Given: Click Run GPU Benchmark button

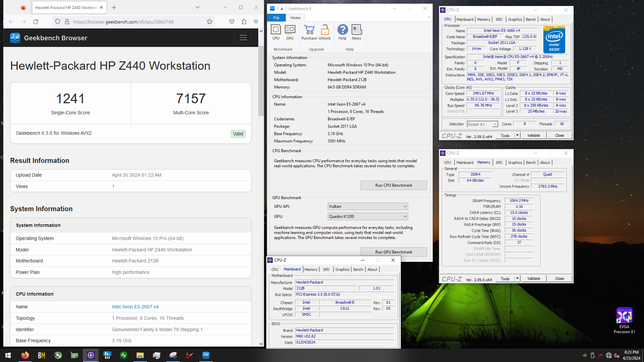Looking at the screenshot, I should point(393,252).
